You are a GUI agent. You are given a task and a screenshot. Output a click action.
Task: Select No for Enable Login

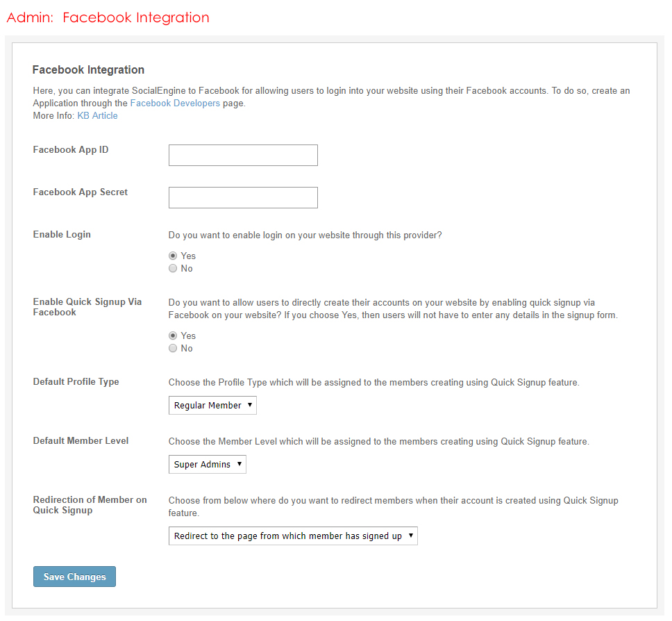tap(173, 269)
